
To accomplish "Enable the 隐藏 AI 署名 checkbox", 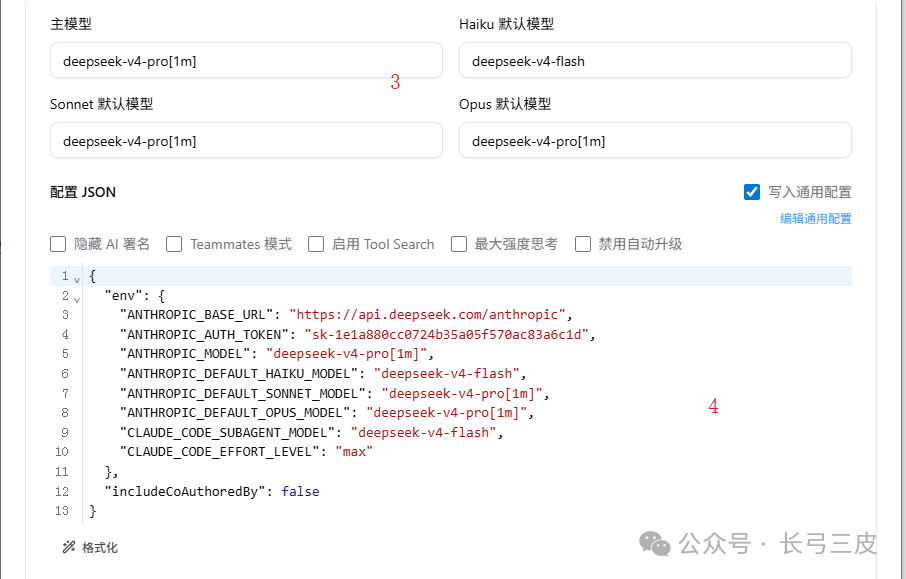I will 58,244.
